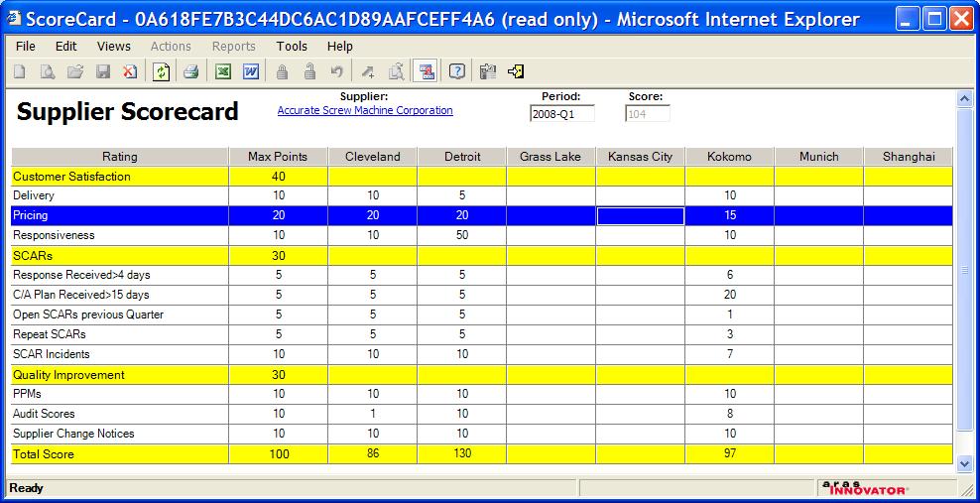980x503 pixels.
Task: Select the PPMs row label
Action: [27, 394]
